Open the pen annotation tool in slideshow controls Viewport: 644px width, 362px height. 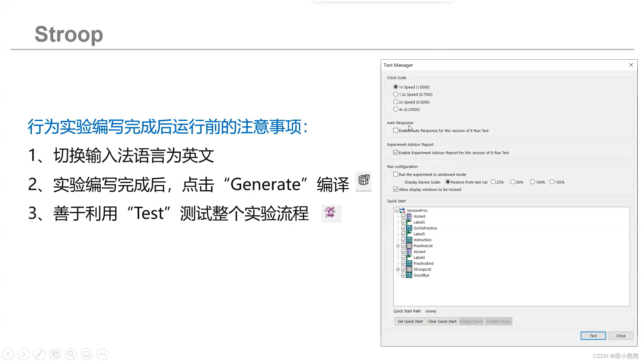tap(39, 354)
